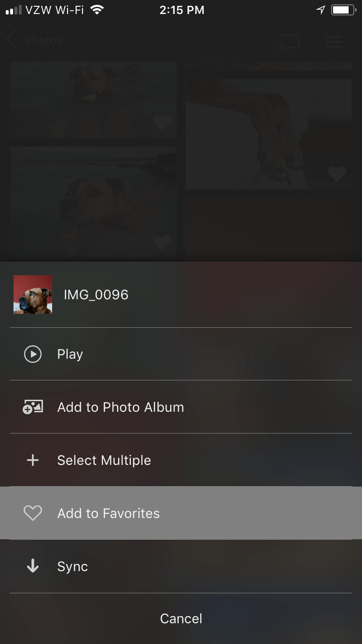
Task: Open the Cast screen icon
Action: [289, 42]
